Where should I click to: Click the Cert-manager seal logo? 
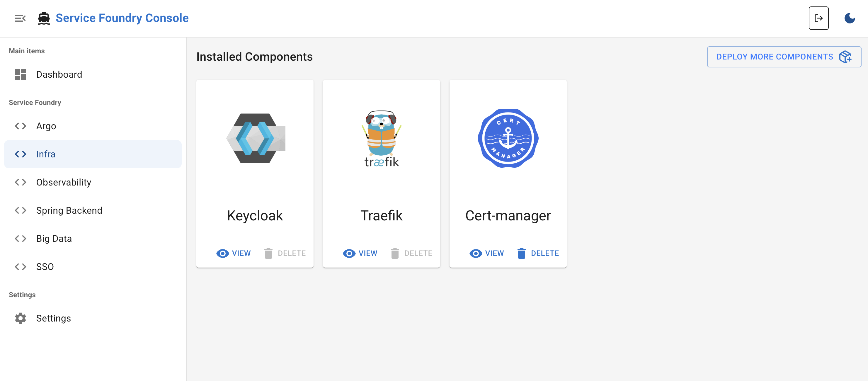point(508,138)
